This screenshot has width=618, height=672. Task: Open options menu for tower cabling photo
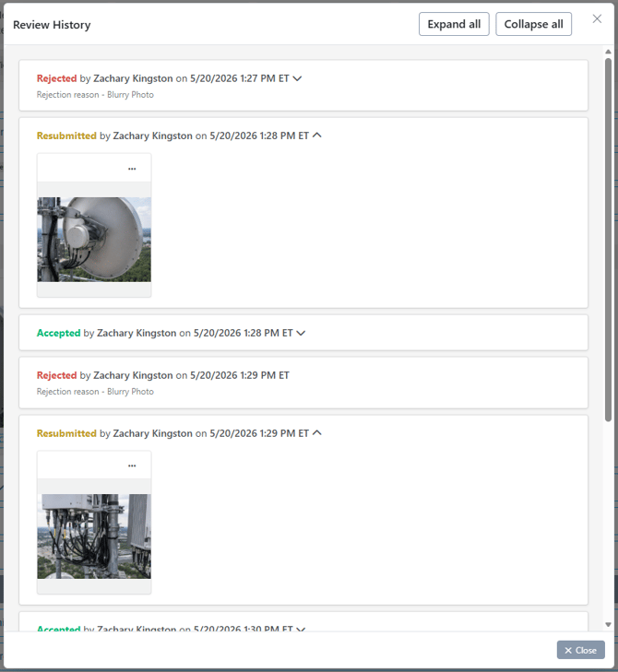132,466
